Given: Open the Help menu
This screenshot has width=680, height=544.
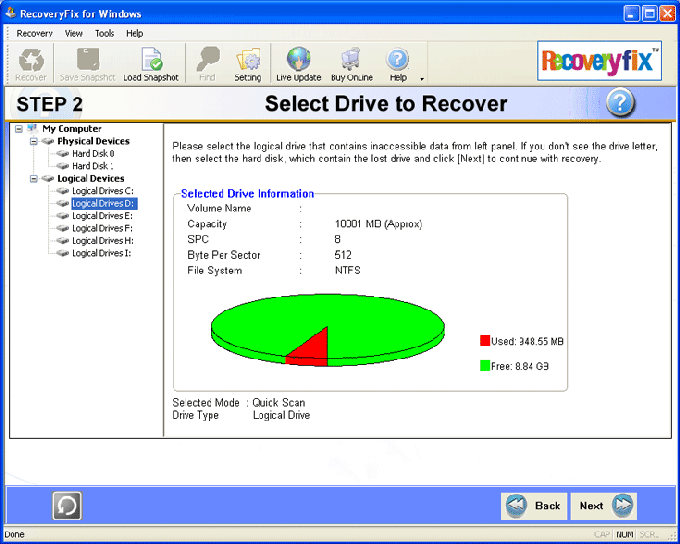Looking at the screenshot, I should tap(134, 33).
